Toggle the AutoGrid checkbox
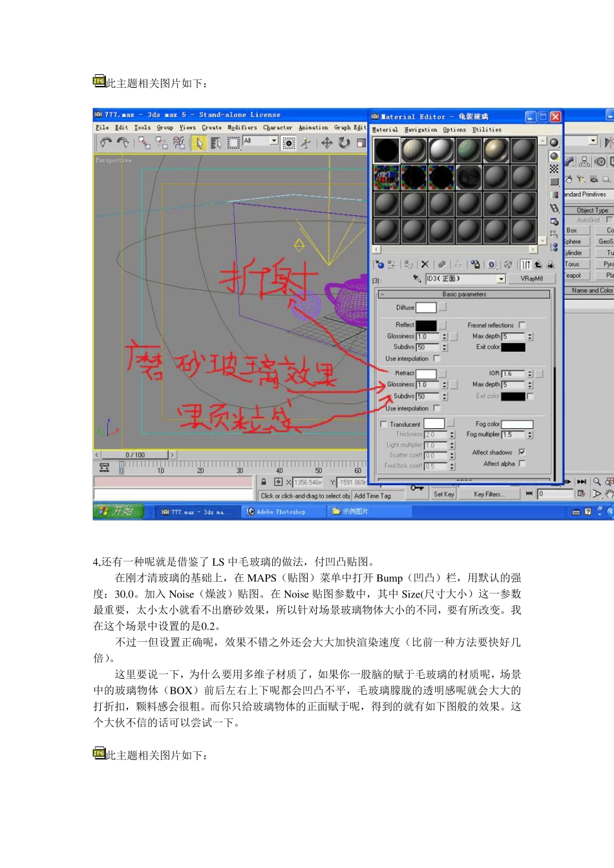Screen dimensions: 614x868 tap(609, 220)
